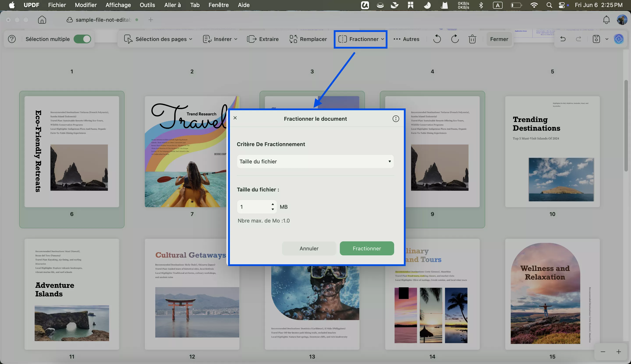
Task: Click the redo arrow icon
Action: [x=578, y=39]
